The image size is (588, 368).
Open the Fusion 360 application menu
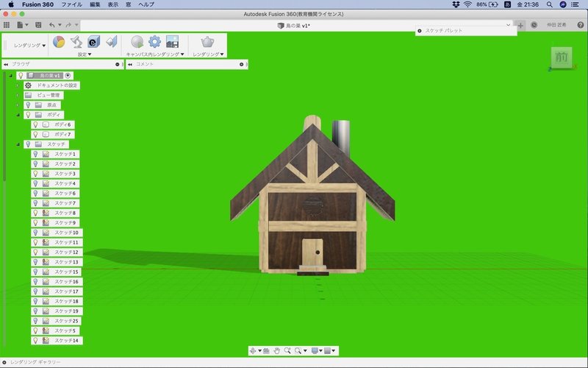tap(37, 4)
